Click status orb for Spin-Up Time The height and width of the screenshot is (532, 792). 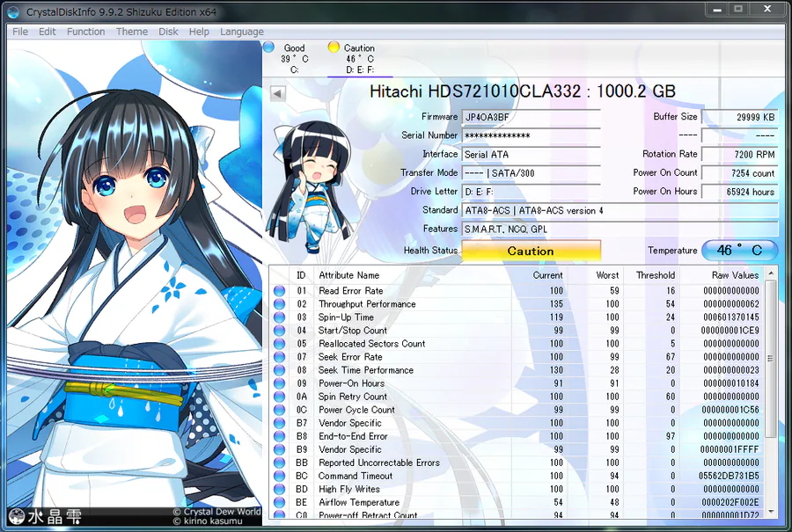click(x=279, y=317)
